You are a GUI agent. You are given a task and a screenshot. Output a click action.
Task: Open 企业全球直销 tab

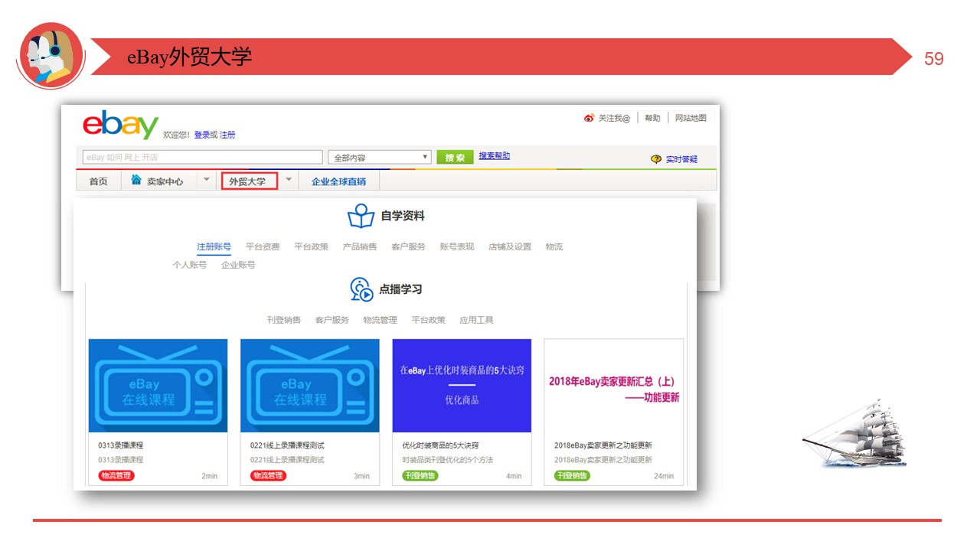coord(338,181)
